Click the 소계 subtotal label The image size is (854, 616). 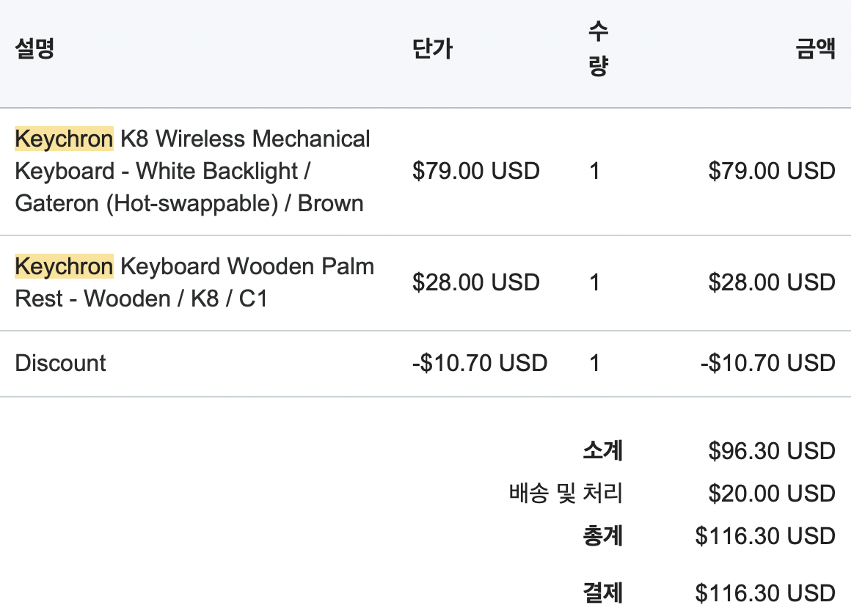pos(602,451)
